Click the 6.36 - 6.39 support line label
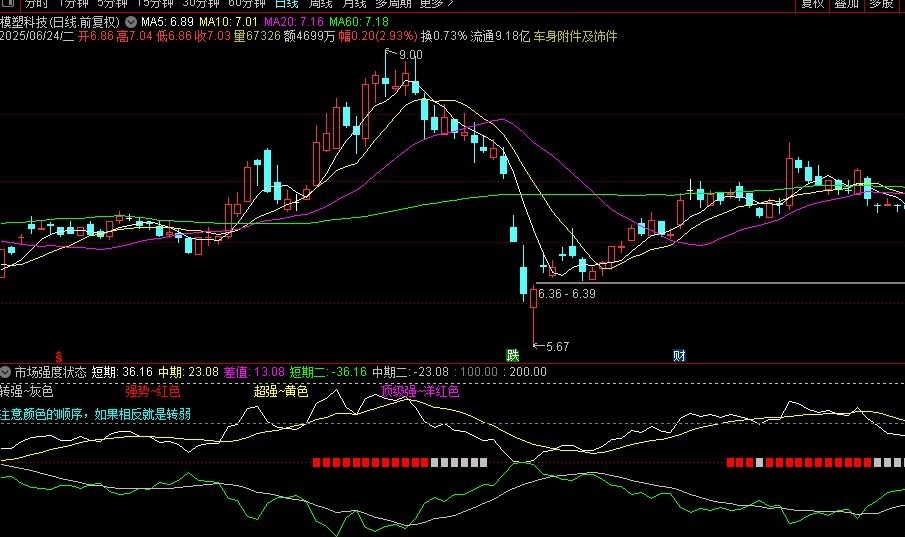The width and height of the screenshot is (905, 537). 567,294
